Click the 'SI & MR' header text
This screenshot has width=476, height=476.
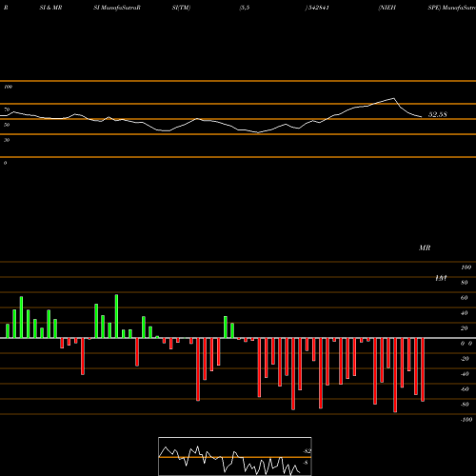(x=50, y=8)
